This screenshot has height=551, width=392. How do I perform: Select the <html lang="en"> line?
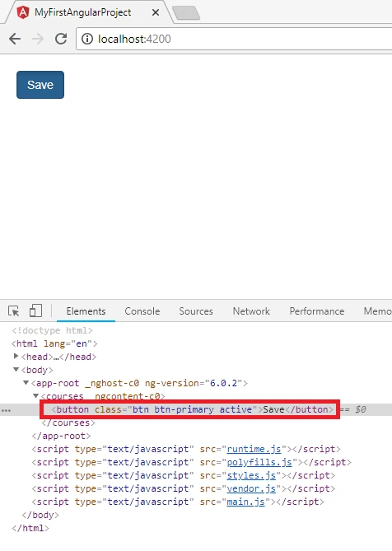54,343
